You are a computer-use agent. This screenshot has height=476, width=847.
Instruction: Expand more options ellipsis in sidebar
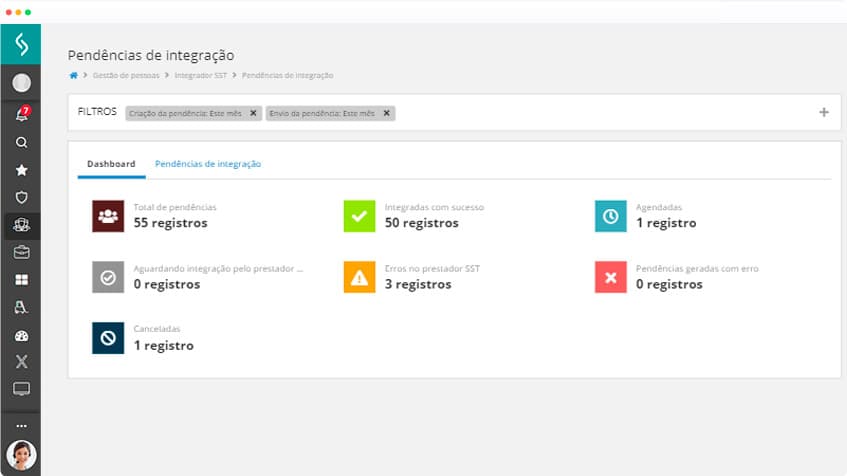point(21,425)
